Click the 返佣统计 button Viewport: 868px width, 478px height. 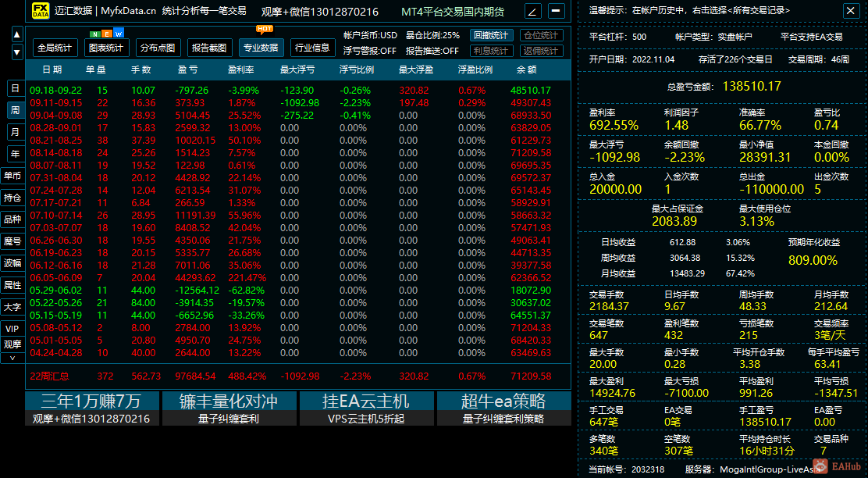pyautogui.click(x=542, y=51)
